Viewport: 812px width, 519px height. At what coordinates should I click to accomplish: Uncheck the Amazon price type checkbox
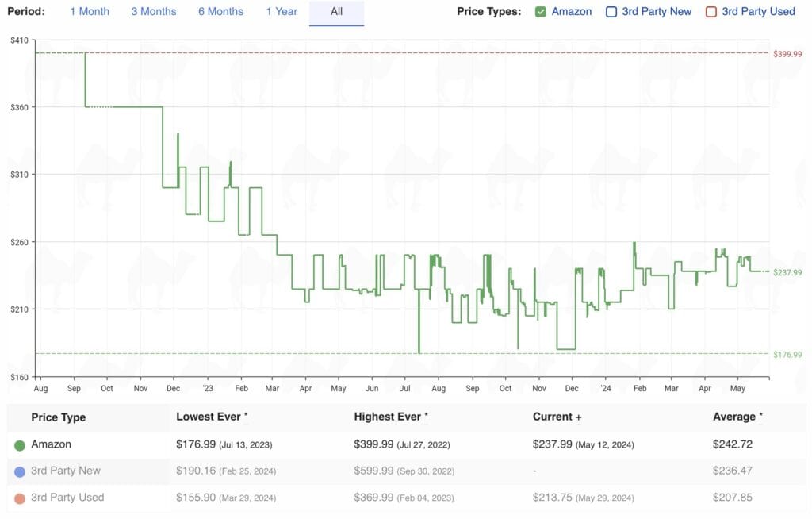point(541,12)
